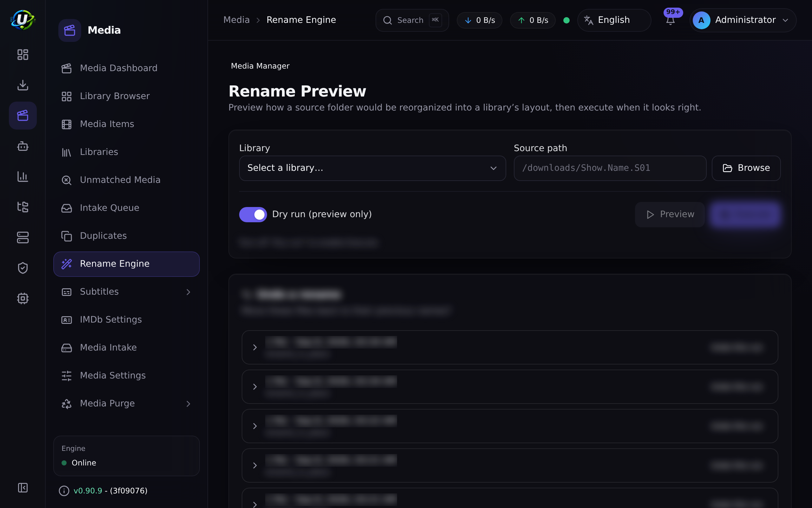Collapse sidebar with the panel toggle icon
This screenshot has height=508, width=812.
pos(23,487)
